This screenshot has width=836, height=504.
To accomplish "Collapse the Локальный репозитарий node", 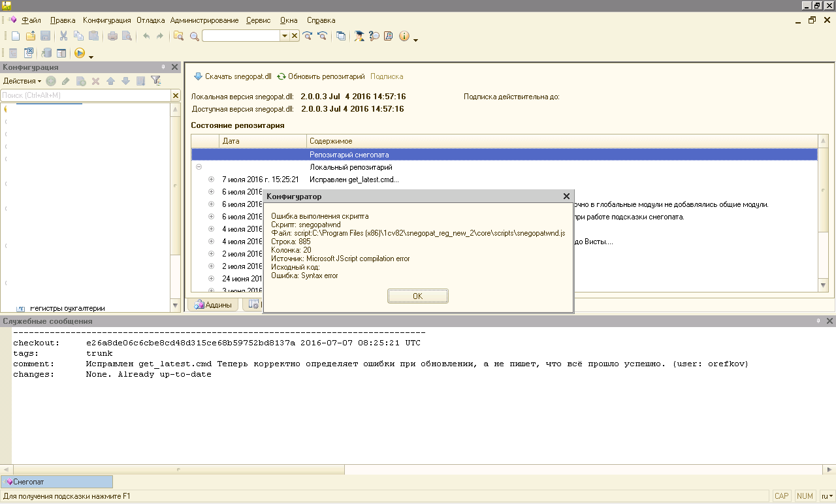I will pyautogui.click(x=199, y=167).
